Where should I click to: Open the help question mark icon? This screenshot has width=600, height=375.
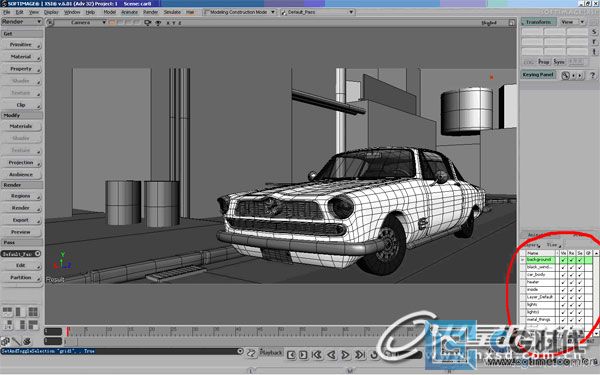[x=592, y=75]
